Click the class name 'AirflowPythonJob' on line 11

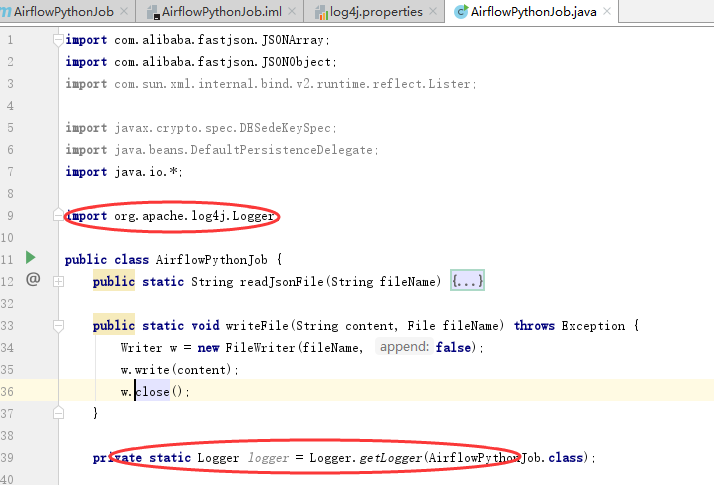pos(212,260)
